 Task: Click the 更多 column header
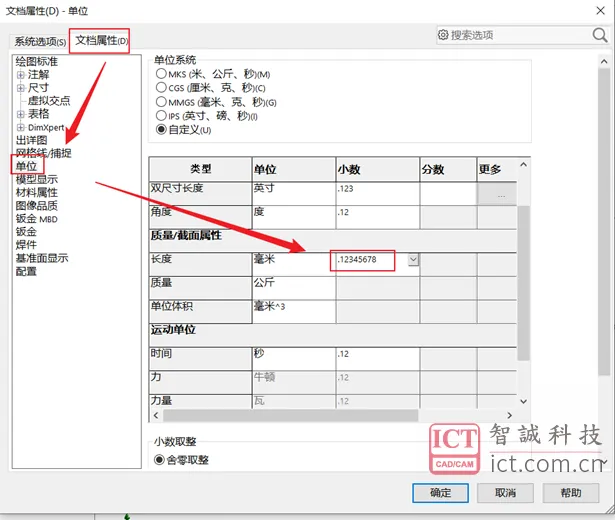click(497, 169)
